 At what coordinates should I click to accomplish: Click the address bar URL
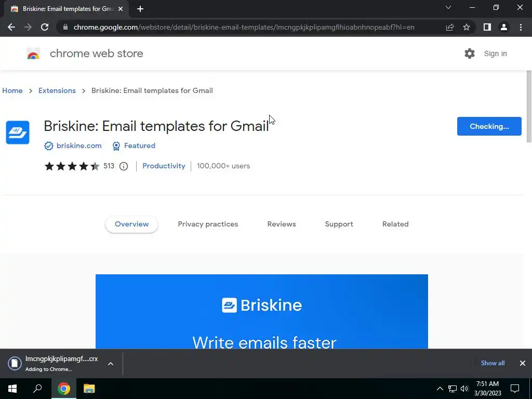tap(244, 27)
